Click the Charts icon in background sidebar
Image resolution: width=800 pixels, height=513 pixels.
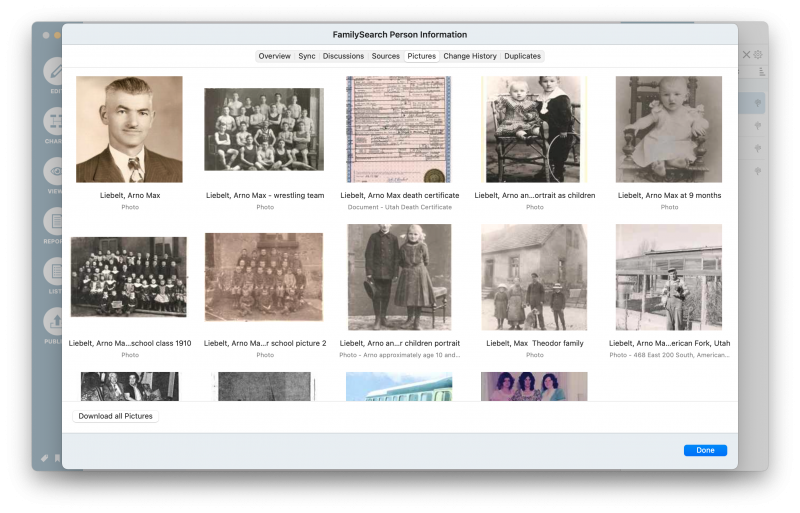53,121
